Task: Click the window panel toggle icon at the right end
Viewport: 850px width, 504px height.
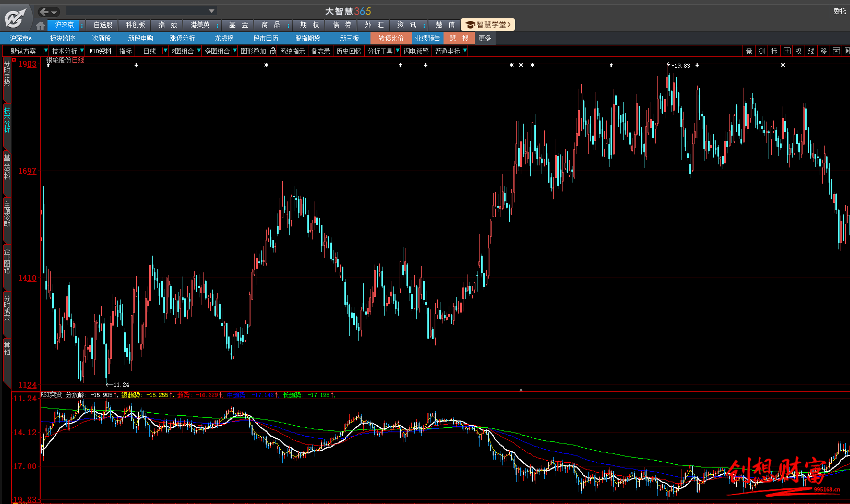Action: (836, 51)
